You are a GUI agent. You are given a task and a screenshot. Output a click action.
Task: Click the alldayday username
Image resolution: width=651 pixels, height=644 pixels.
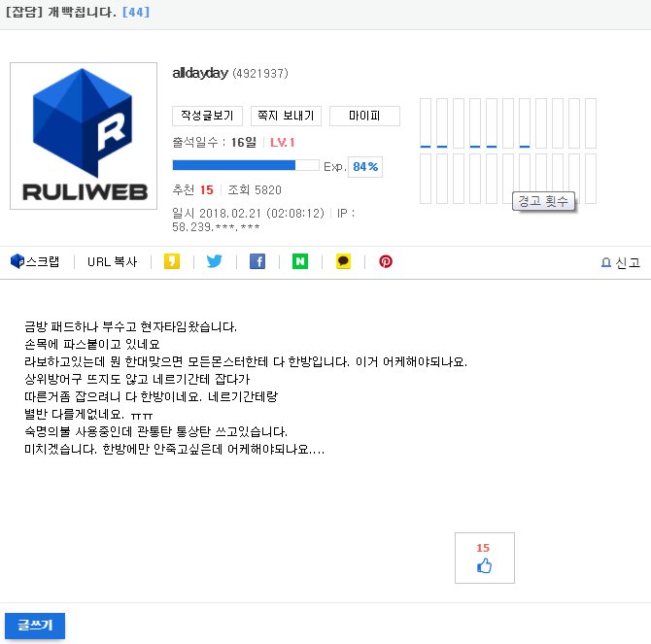(200, 73)
